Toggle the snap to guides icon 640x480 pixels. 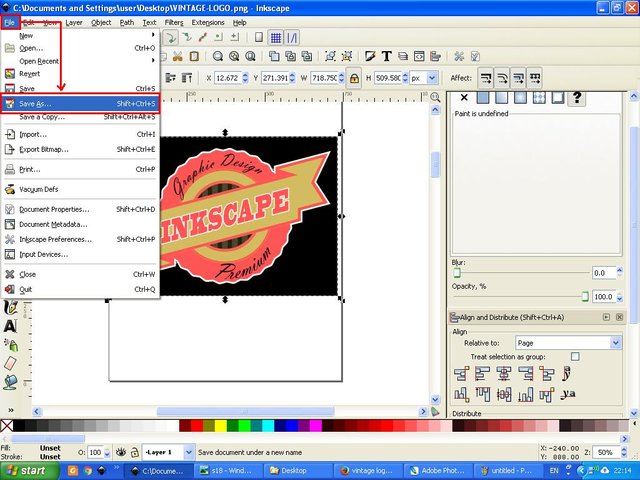pos(292,38)
